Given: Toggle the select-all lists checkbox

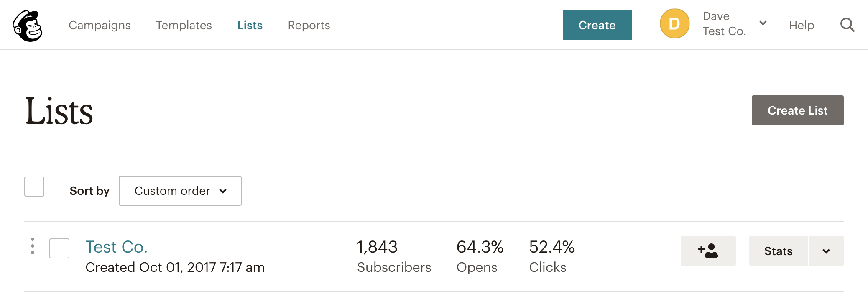Looking at the screenshot, I should coord(34,187).
